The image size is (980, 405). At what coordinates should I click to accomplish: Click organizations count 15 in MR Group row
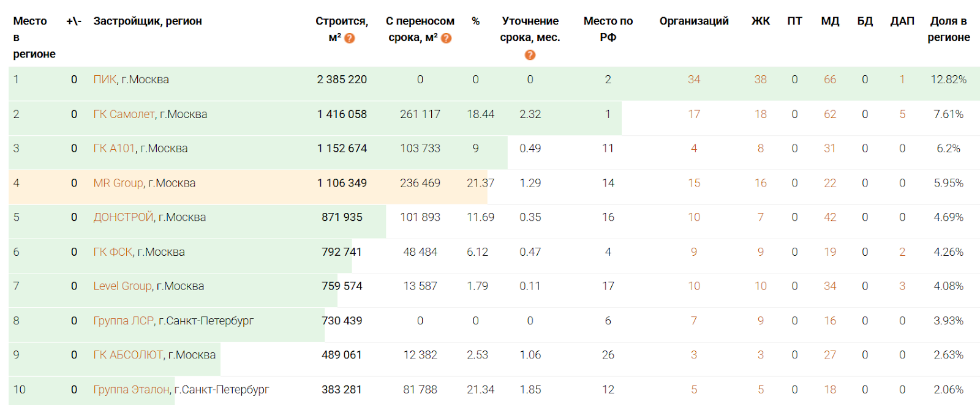694,183
